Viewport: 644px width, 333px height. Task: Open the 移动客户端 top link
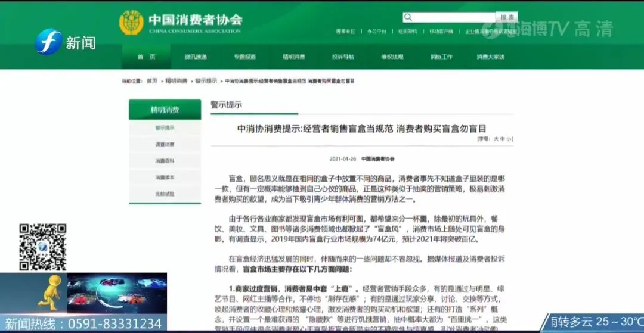(441, 31)
